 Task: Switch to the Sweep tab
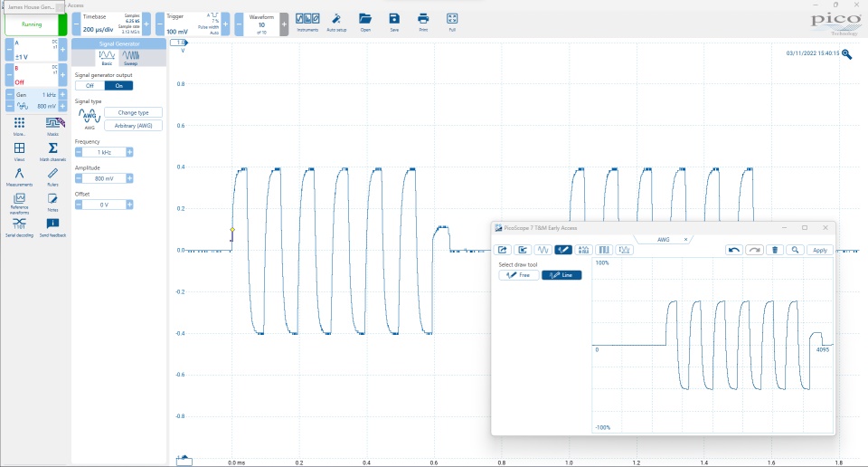click(x=131, y=58)
